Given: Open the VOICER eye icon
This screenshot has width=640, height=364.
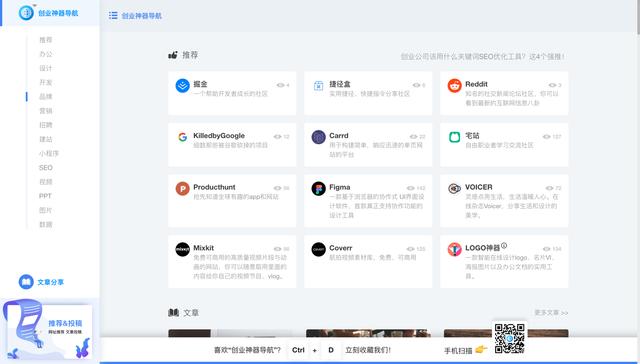Looking at the screenshot, I should 454,189.
